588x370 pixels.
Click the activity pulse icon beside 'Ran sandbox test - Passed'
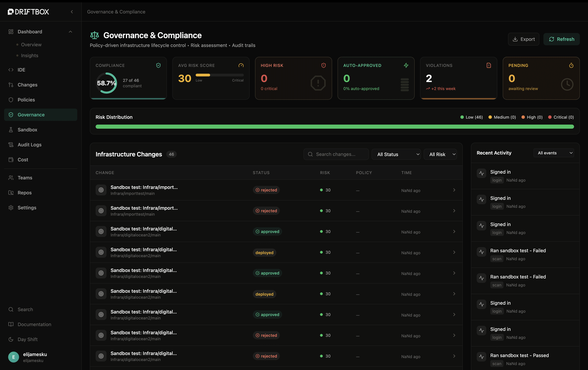point(481,357)
